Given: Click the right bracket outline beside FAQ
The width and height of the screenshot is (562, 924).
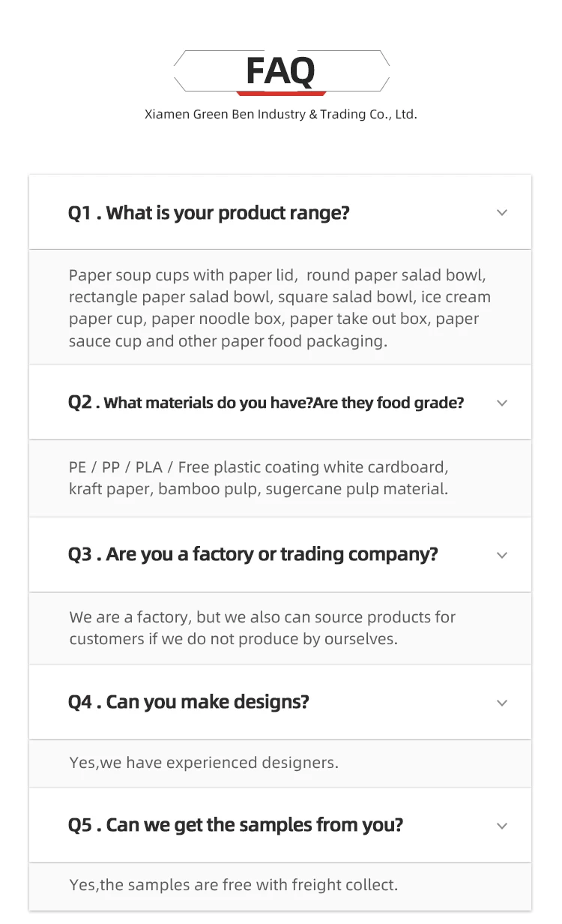Looking at the screenshot, I should [x=383, y=70].
